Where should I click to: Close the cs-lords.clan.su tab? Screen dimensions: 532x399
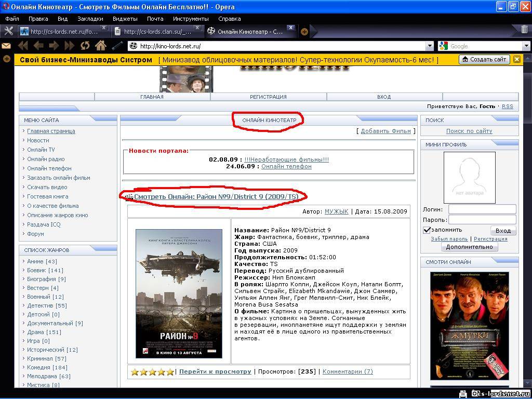[197, 28]
